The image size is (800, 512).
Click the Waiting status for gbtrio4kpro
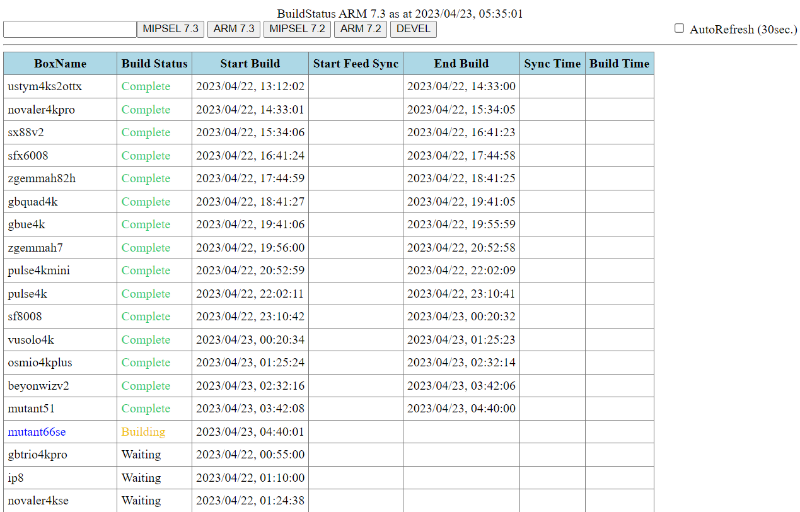tap(141, 455)
